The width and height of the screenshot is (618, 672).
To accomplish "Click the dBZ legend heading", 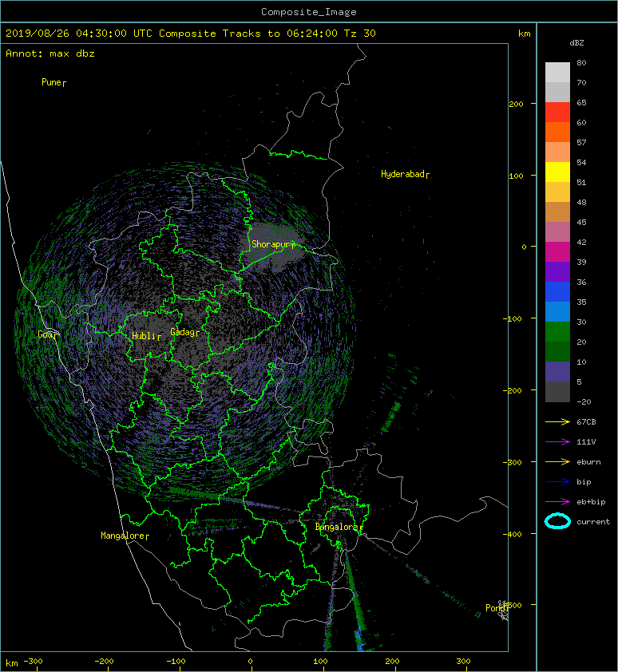I will [576, 43].
